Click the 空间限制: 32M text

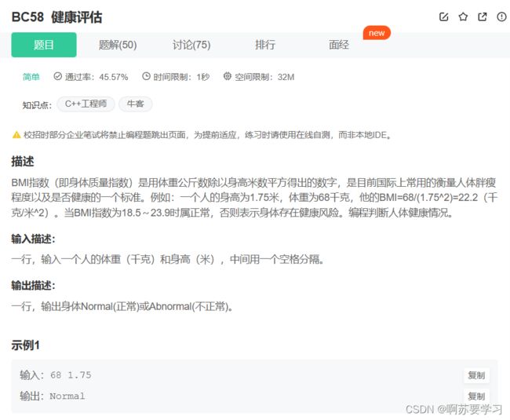[x=264, y=77]
